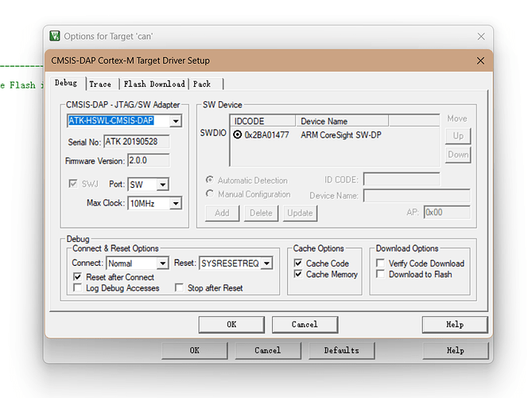Open the Reset SYSRESETREQ dropdown
Viewport: 532px width, 398px height.
267,263
